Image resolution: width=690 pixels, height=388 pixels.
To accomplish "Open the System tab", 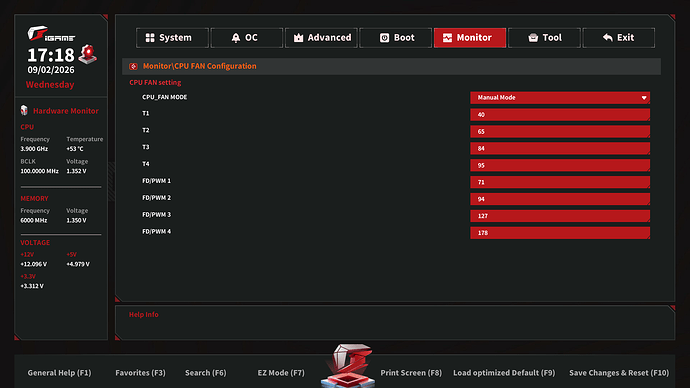I will 172,38.
